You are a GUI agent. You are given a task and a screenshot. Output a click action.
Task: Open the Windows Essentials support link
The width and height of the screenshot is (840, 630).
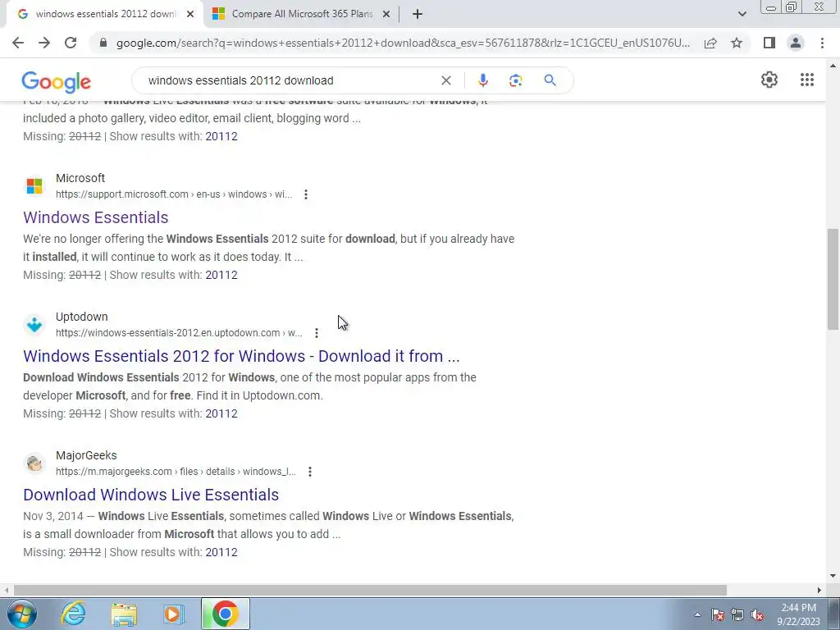[x=96, y=217]
